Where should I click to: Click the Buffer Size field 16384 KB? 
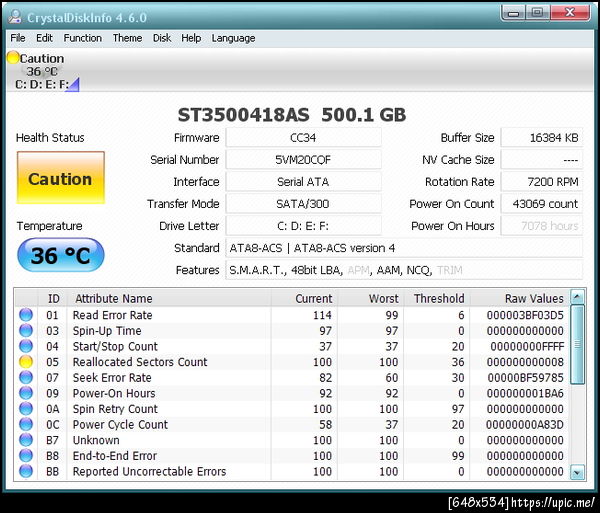click(x=542, y=138)
